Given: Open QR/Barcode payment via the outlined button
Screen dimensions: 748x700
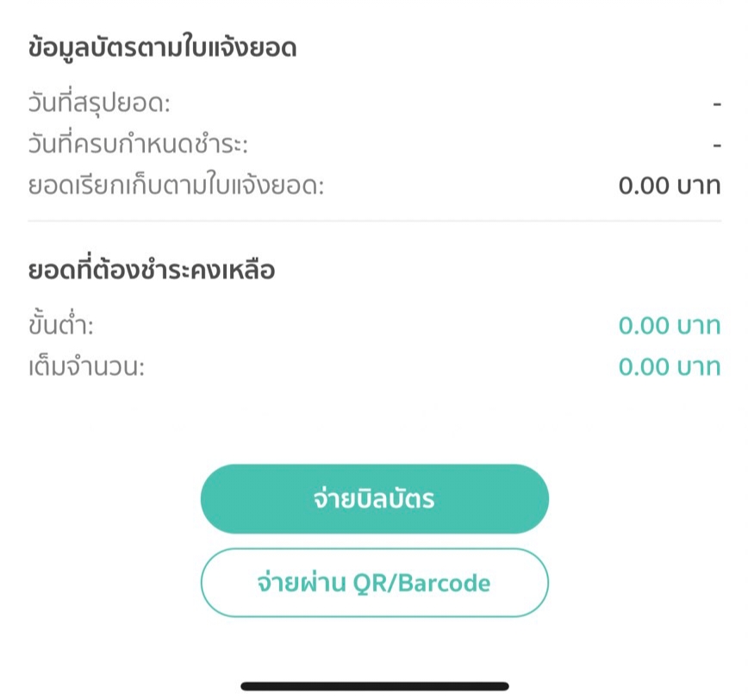Looking at the screenshot, I should (375, 583).
